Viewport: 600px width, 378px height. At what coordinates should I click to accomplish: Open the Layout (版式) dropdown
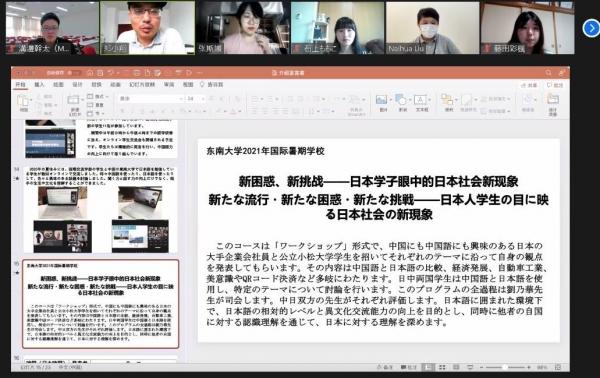pyautogui.click(x=98, y=96)
